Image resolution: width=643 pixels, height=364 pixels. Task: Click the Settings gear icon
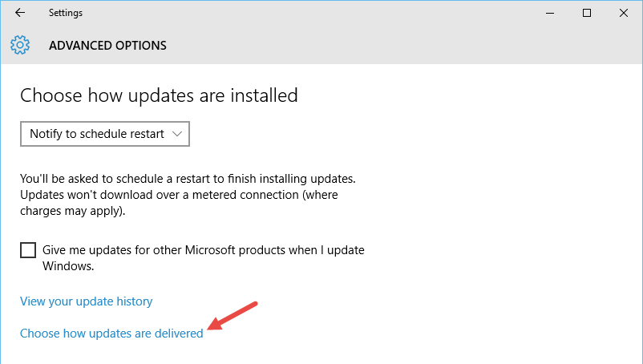[x=20, y=45]
